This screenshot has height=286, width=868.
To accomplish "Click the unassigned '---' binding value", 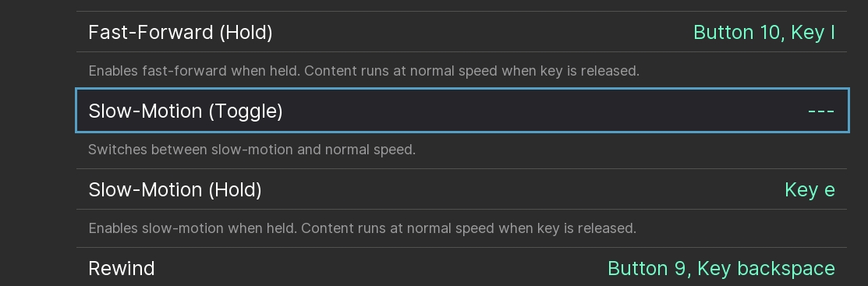I will tap(821, 111).
